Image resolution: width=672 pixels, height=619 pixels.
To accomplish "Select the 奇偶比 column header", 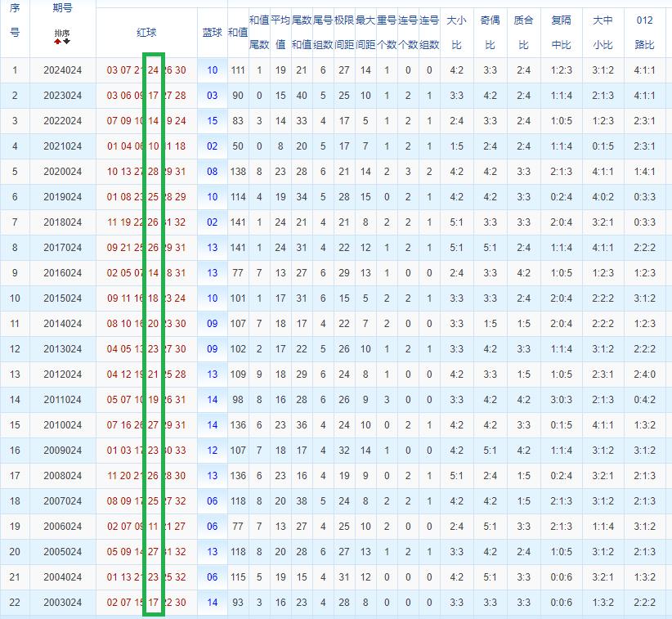I will 490,31.
